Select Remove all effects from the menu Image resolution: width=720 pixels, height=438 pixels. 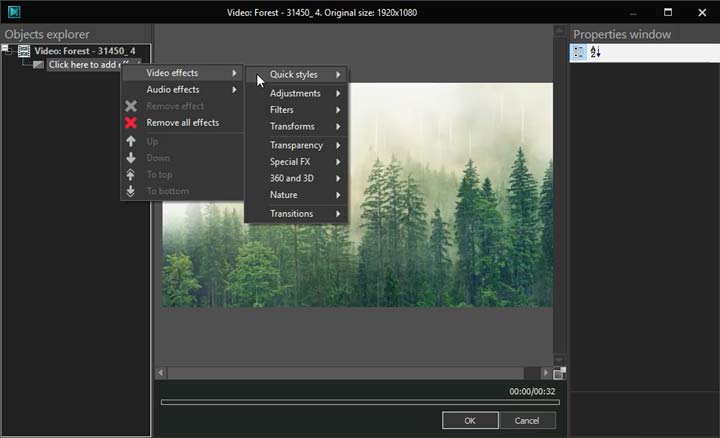(182, 123)
